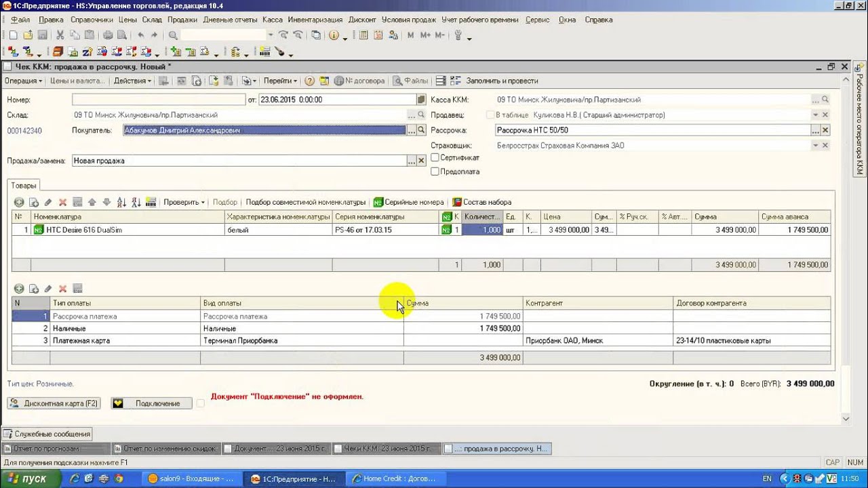Click the barcode scanner icon in second toolbar
The width and height of the screenshot is (868, 488).
coord(265,52)
